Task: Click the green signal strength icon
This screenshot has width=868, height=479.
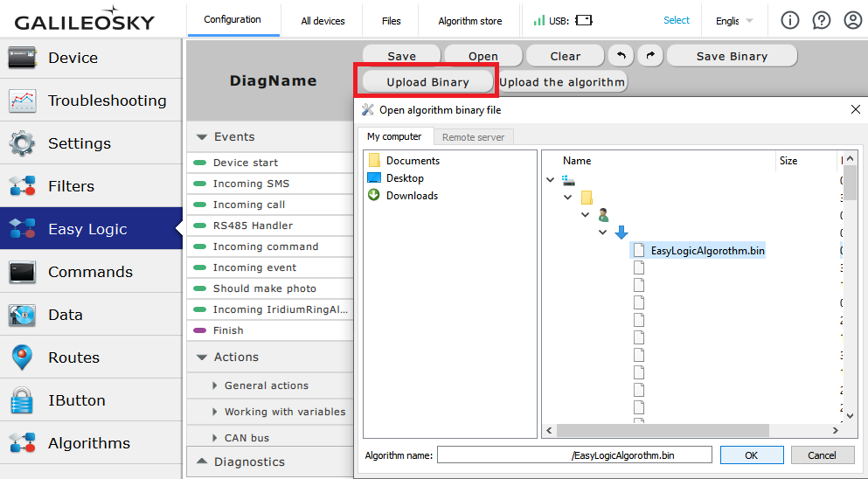Action: coord(539,20)
